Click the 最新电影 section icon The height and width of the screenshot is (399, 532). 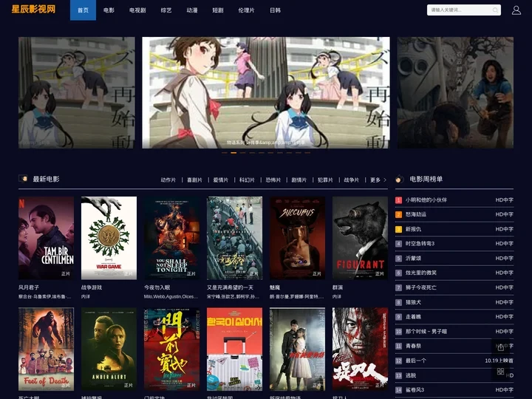click(23, 179)
